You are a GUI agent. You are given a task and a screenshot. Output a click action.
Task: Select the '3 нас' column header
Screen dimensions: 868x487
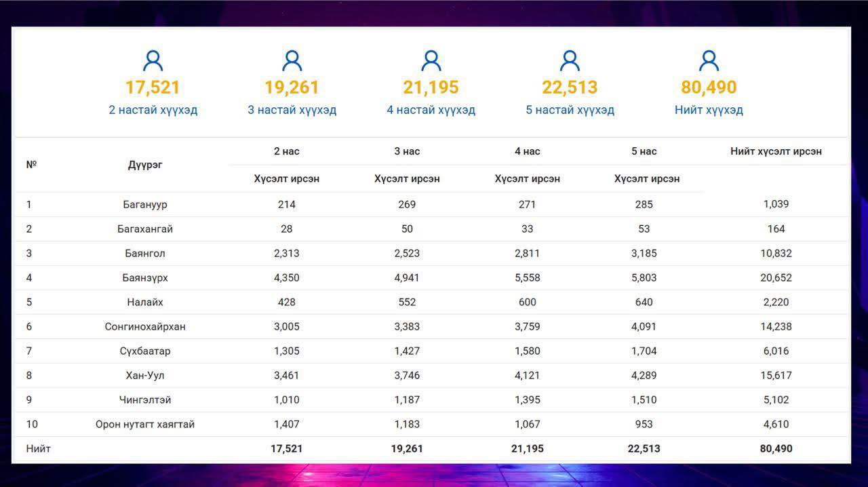coord(407,151)
